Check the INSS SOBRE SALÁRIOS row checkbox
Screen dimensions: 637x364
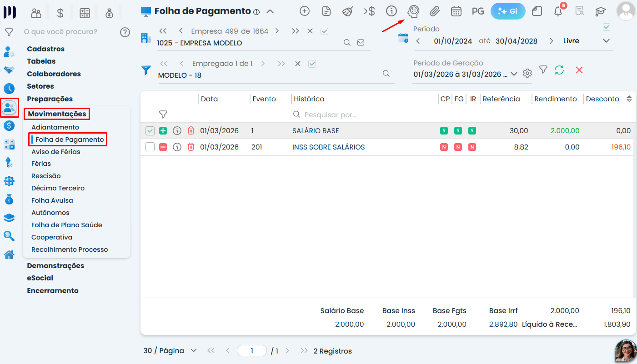(x=150, y=147)
